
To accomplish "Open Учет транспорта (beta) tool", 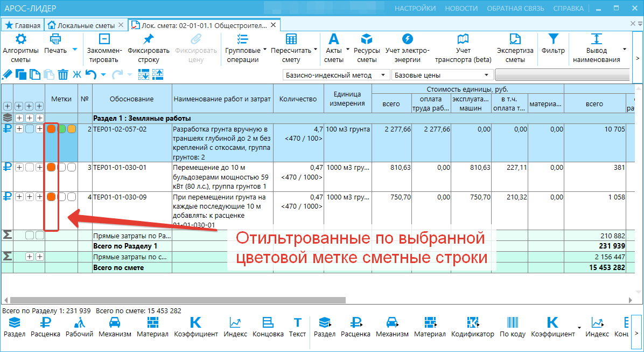I will coord(463,49).
